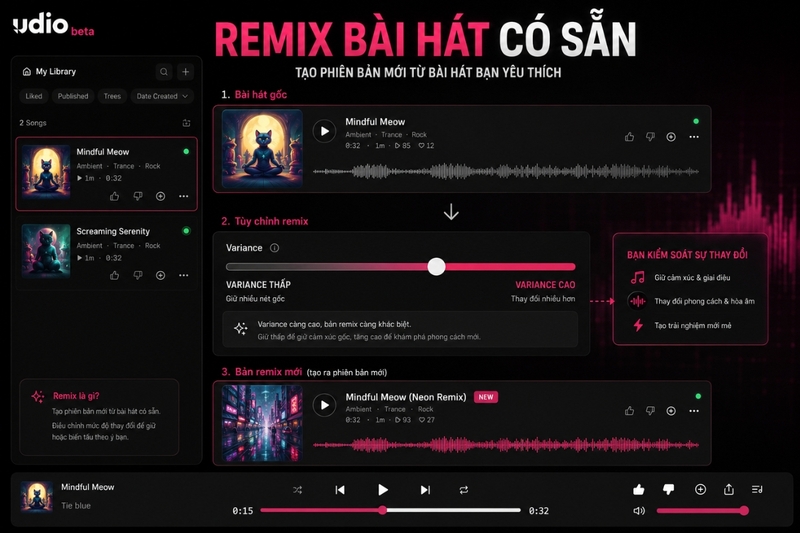Add Mindful Meow library item to playlist
This screenshot has height=533, width=800.
click(x=160, y=196)
